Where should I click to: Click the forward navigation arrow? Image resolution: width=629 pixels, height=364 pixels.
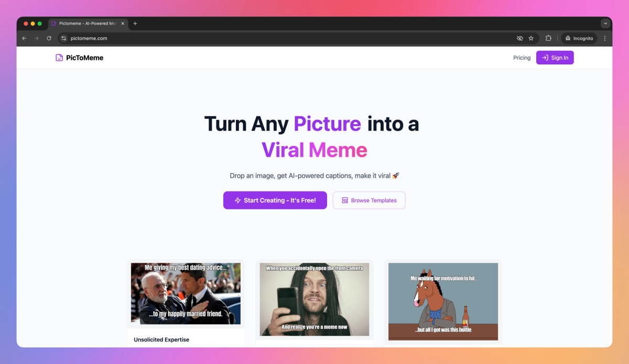[36, 38]
